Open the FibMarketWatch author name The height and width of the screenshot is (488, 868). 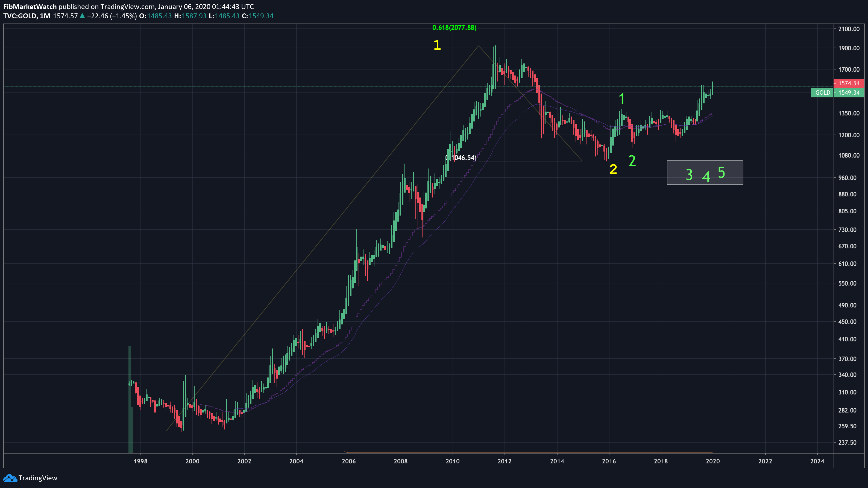click(30, 6)
